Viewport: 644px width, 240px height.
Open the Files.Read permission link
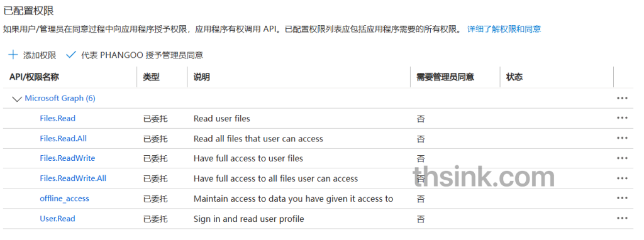coord(57,118)
